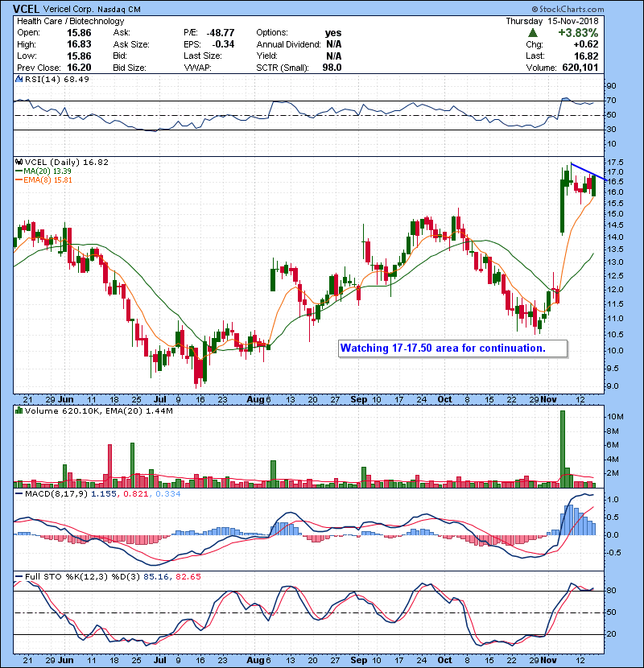Click the P/E value -48.77
The width and height of the screenshot is (644, 668).
pyautogui.click(x=221, y=33)
